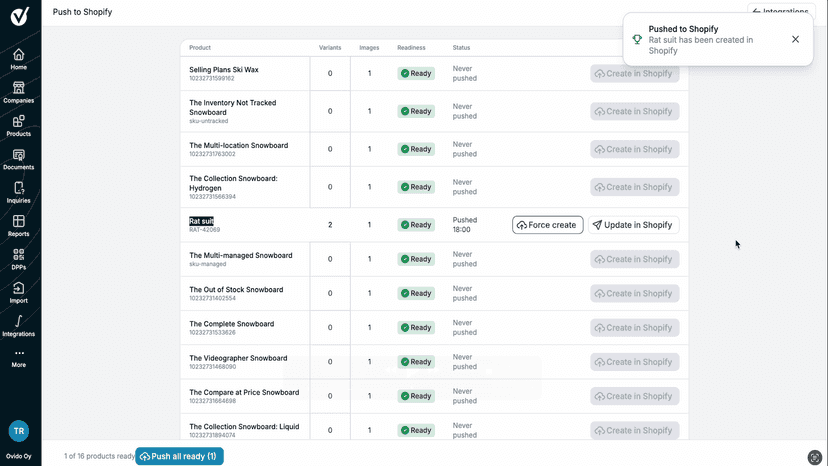The height and width of the screenshot is (466, 828).
Task: Click Ready badge for Selling Plans Ski Wax
Action: (416, 73)
